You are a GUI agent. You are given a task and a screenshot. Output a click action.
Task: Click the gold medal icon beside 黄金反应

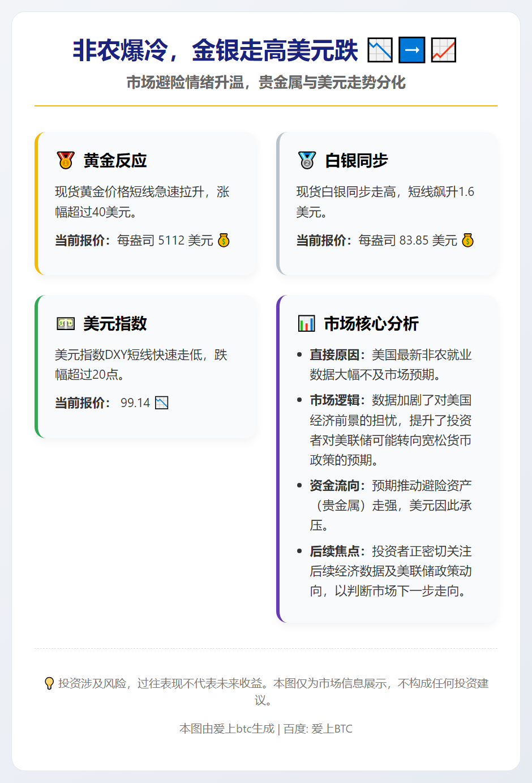tap(66, 160)
